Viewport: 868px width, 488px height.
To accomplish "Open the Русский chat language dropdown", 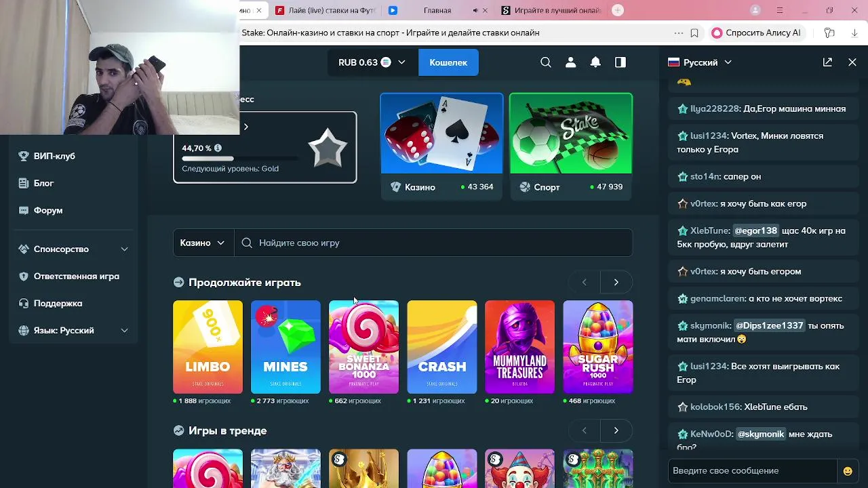I will pos(700,62).
